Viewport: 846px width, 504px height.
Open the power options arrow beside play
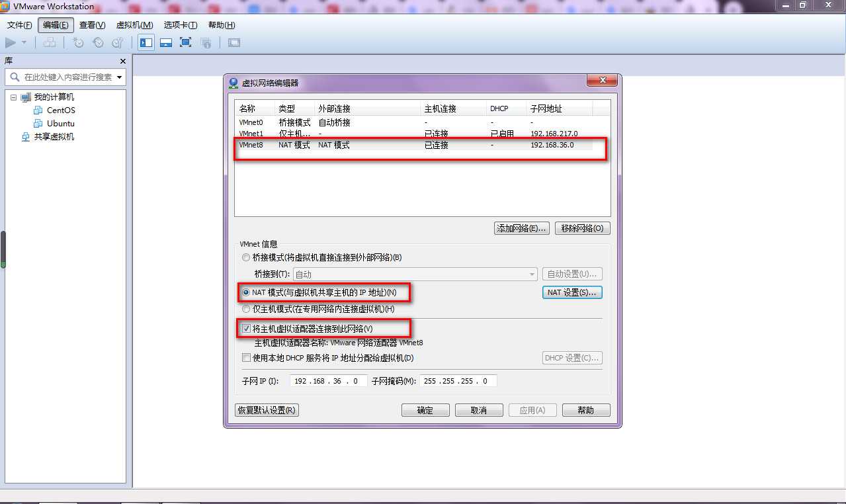point(24,42)
